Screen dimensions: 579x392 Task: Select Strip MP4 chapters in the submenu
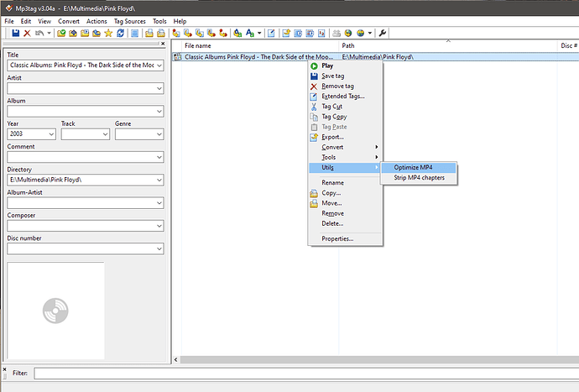tap(420, 177)
